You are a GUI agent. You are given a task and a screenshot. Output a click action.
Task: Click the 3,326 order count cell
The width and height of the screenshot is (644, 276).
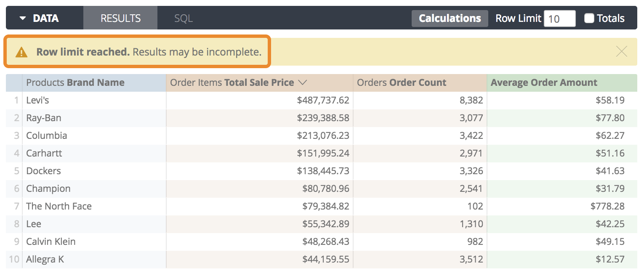coord(420,171)
